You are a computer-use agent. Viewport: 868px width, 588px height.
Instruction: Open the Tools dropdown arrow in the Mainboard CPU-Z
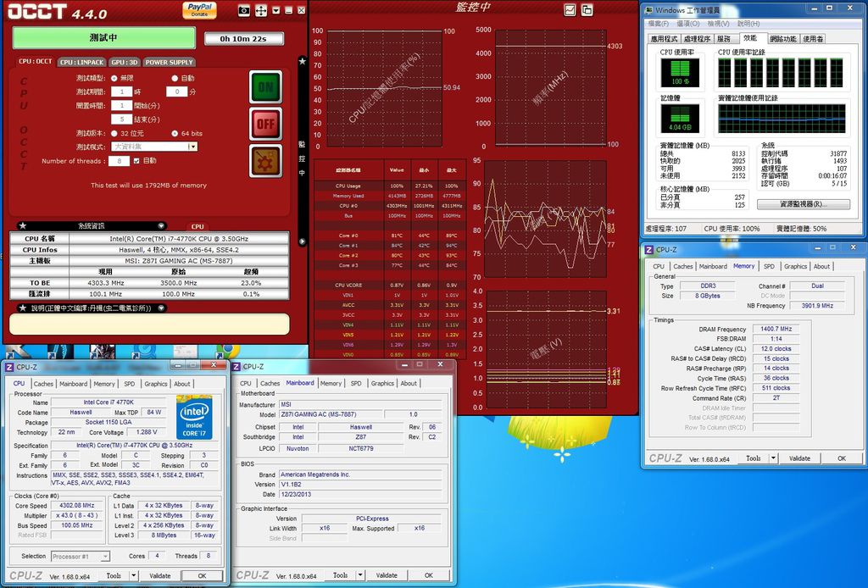(x=360, y=575)
